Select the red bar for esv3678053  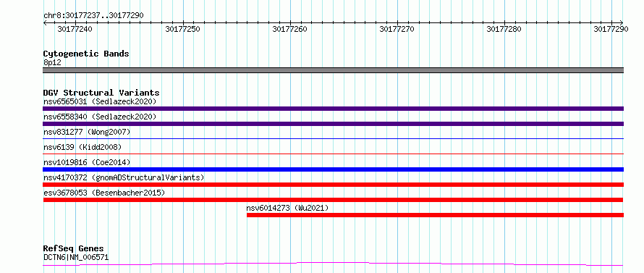333,200
